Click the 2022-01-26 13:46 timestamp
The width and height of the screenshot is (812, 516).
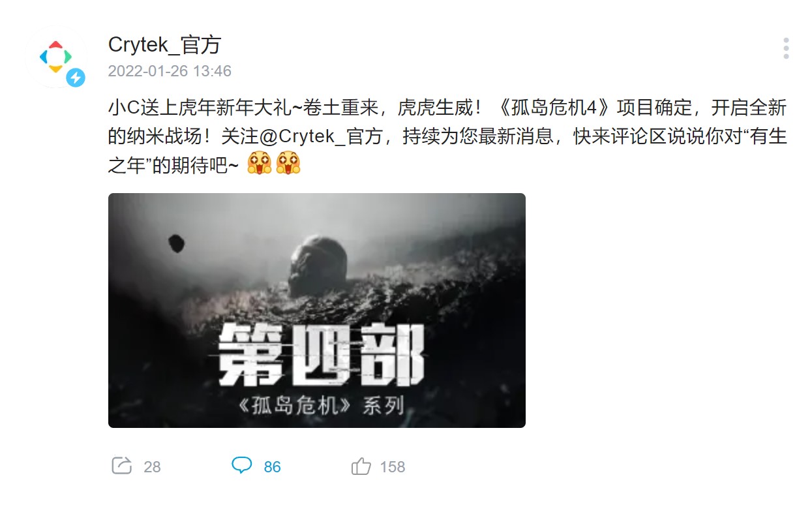(x=170, y=71)
